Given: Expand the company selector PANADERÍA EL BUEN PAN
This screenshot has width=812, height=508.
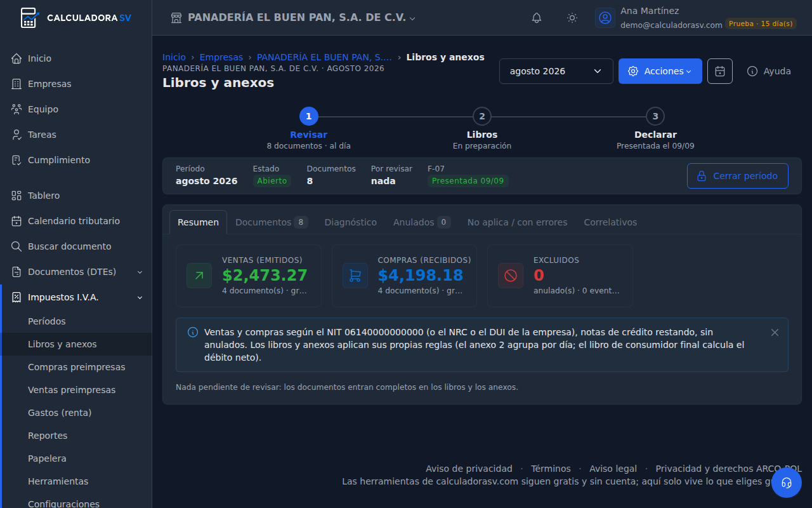Looking at the screenshot, I should (x=301, y=18).
